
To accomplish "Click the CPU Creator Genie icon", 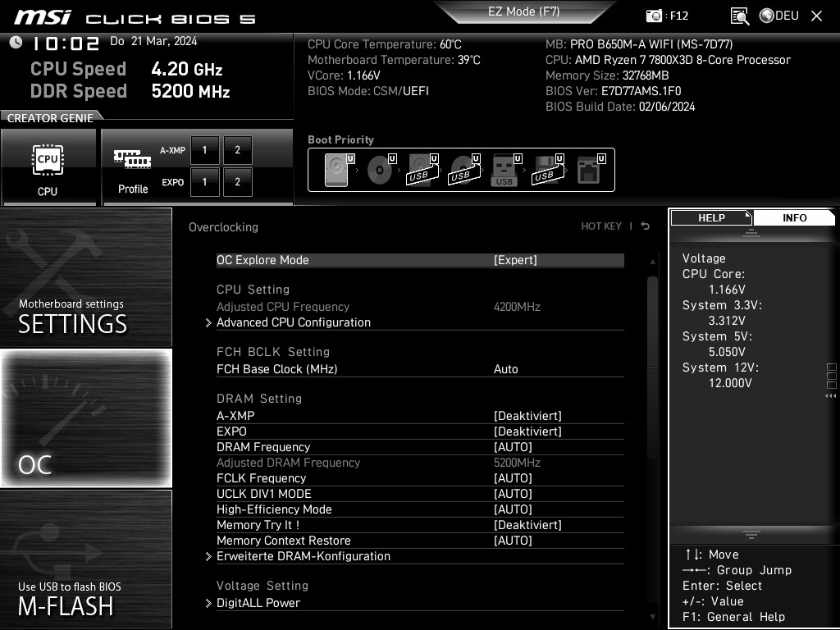I will click(x=48, y=160).
